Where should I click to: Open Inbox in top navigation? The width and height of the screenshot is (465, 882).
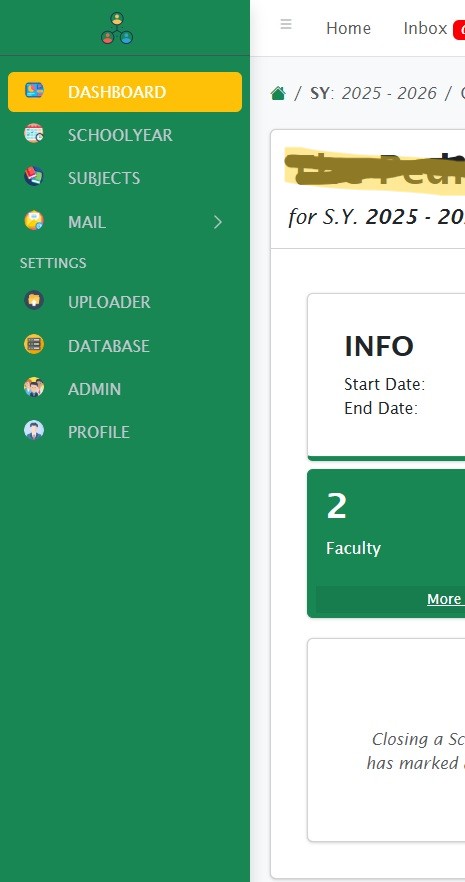coord(425,28)
